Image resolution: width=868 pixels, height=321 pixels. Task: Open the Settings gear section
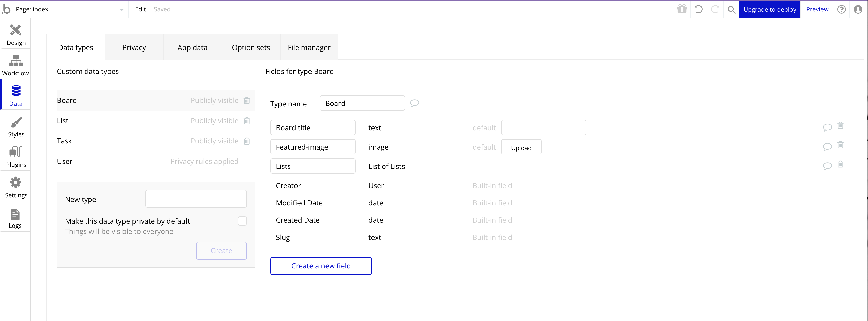tap(16, 187)
